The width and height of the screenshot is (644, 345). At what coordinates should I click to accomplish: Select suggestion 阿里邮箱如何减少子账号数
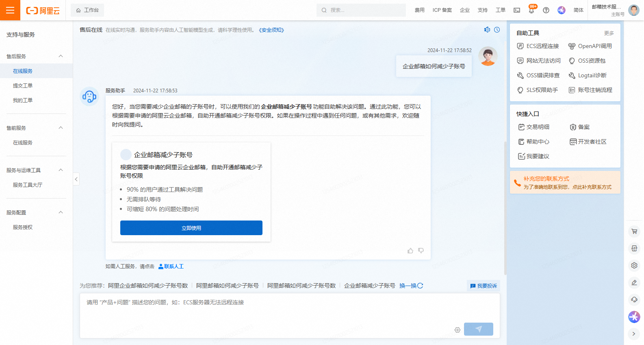pos(301,286)
